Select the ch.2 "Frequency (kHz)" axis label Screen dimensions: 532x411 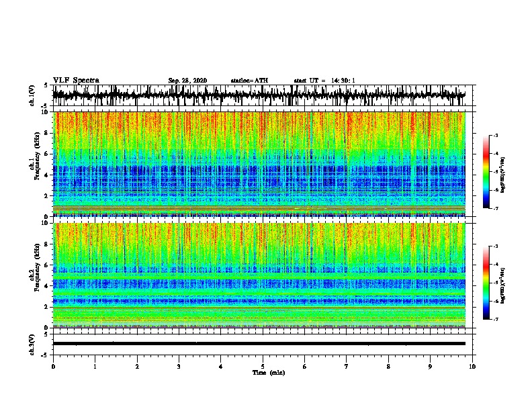coord(37,267)
